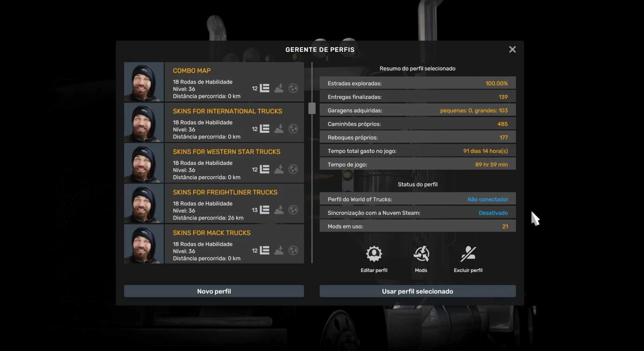This screenshot has height=351, width=644.
Task: Click the Excluir perfil icon
Action: click(468, 254)
